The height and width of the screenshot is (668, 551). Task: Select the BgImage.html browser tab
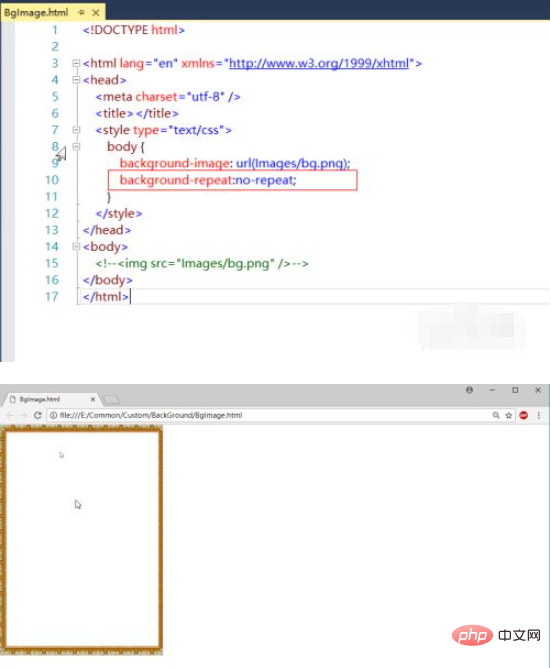[x=50, y=399]
